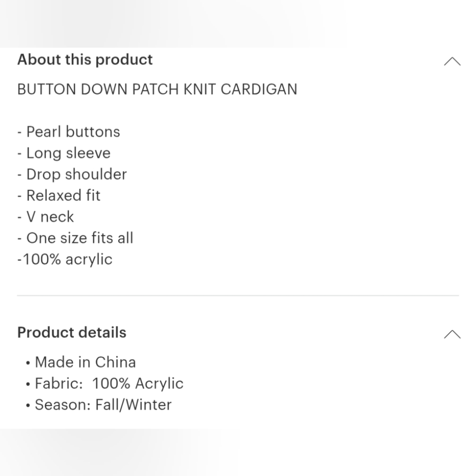Tap the lowercase -100% acrylic line
Viewport: 476px width, 476px height.
tap(65, 259)
